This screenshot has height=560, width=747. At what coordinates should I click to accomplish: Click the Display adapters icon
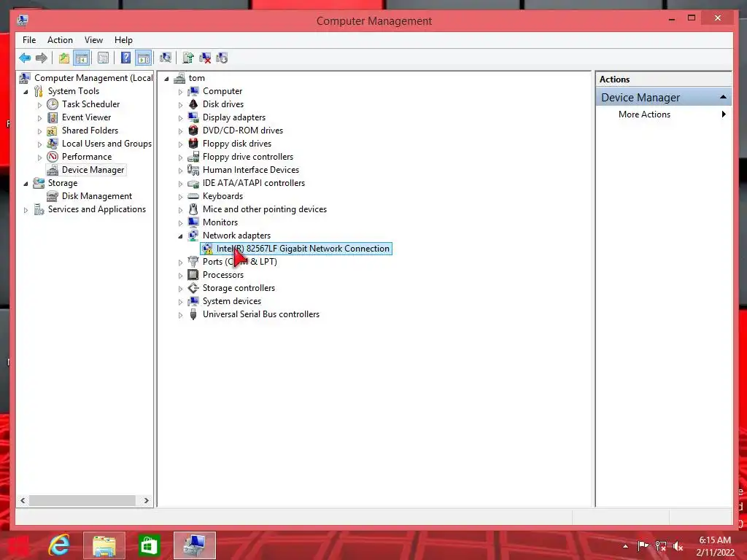(193, 117)
